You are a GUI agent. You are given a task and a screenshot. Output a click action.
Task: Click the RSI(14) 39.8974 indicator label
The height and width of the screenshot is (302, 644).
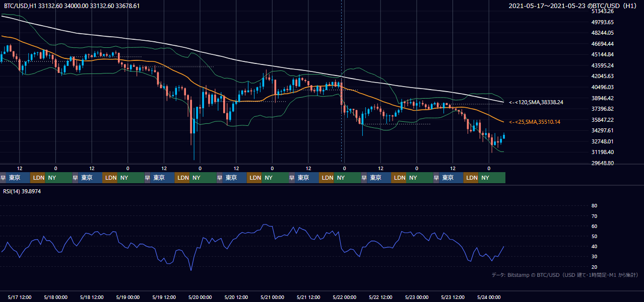click(x=22, y=191)
